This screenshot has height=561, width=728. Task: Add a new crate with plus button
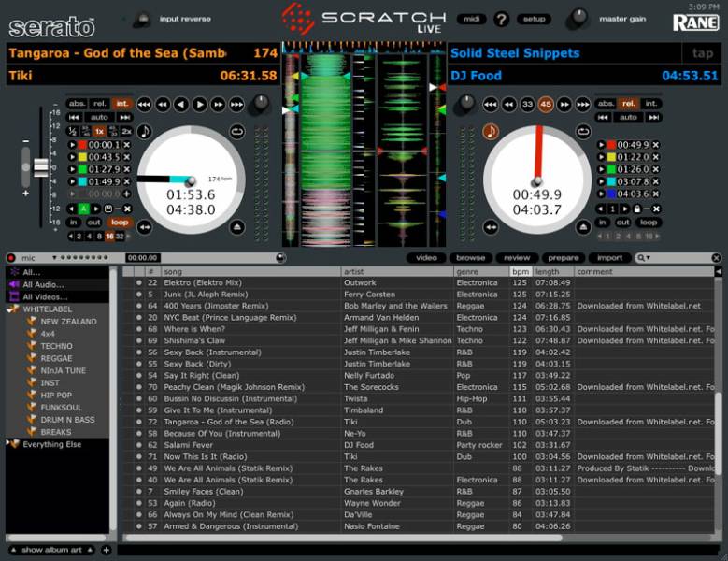pos(107,550)
